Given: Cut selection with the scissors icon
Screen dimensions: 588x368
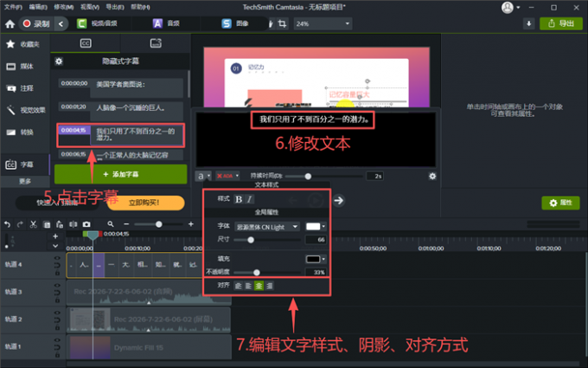Looking at the screenshot, I should click(34, 224).
